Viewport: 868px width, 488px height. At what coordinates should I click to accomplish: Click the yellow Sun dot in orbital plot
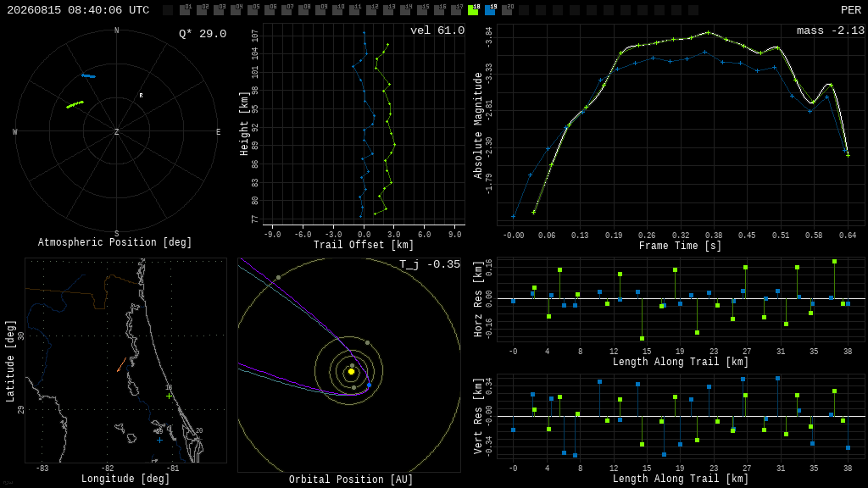pos(351,372)
